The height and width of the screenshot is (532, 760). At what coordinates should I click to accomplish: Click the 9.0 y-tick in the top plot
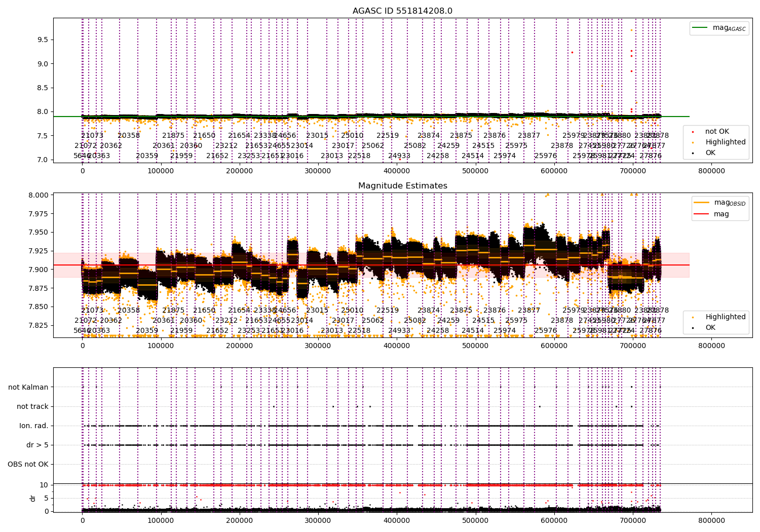point(43,64)
